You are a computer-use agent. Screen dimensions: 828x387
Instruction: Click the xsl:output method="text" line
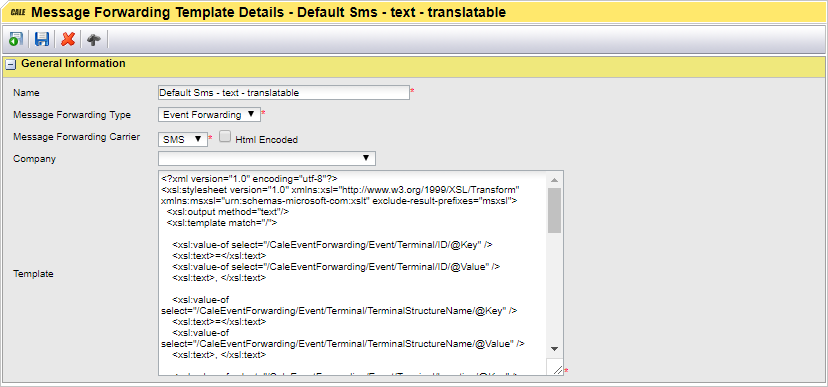pos(228,211)
